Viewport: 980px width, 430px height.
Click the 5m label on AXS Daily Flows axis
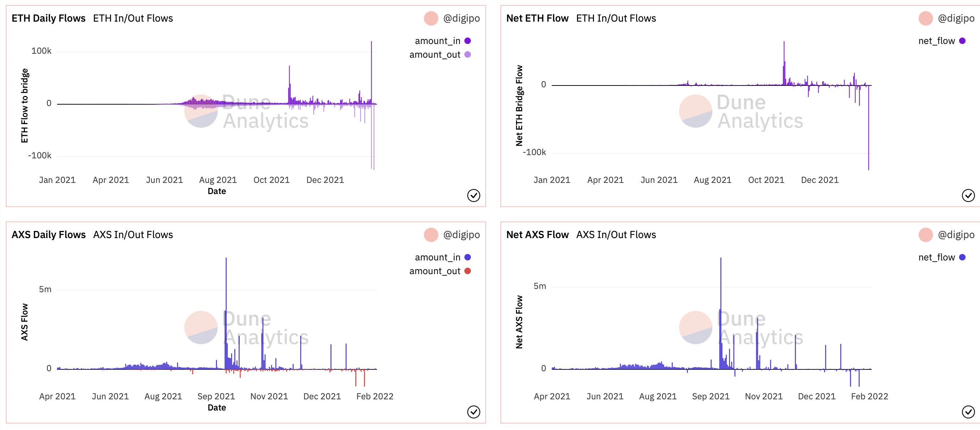(x=45, y=289)
